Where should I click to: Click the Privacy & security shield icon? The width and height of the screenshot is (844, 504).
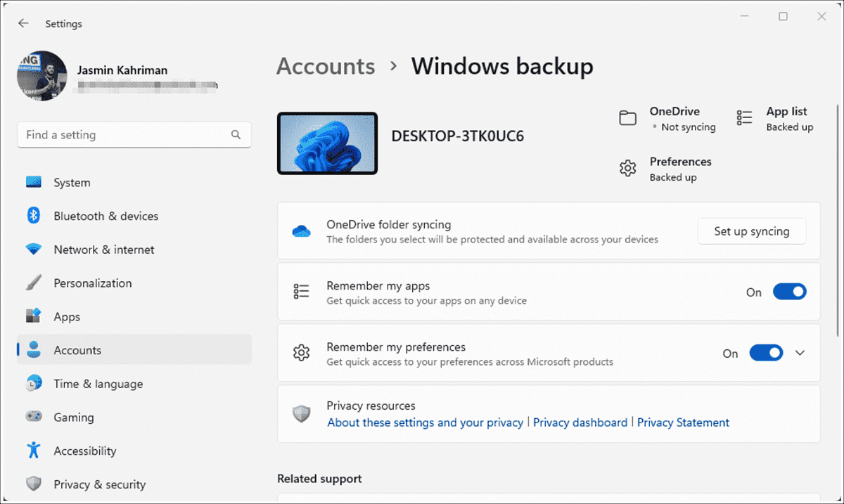click(34, 484)
